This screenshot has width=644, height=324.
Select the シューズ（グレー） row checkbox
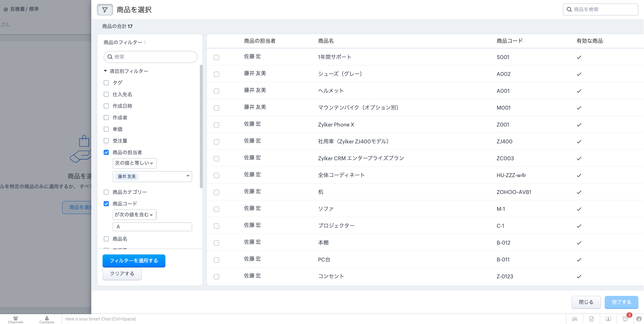217,74
